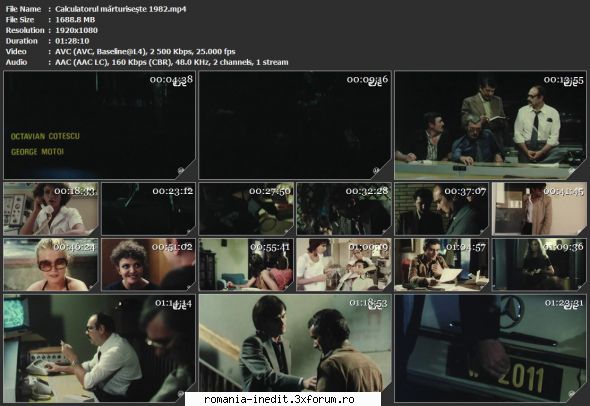Viewport: 590px width, 406px height.
Task: Select the 00:46:24 sunglasses woman frame
Action: point(51,265)
